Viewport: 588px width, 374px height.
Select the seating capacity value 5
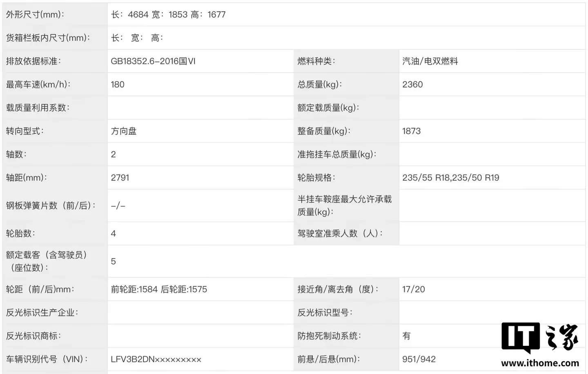click(x=113, y=261)
